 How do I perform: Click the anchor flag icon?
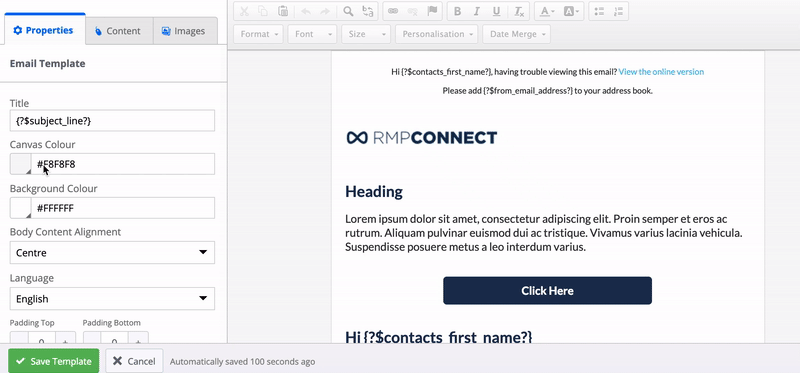click(432, 11)
